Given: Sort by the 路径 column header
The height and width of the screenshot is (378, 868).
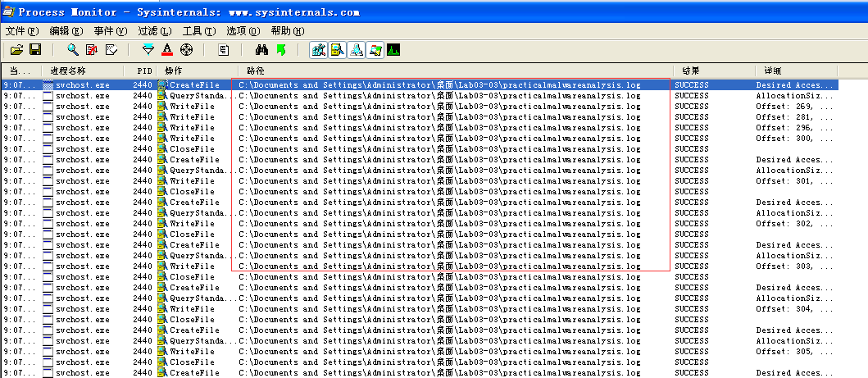Looking at the screenshot, I should pyautogui.click(x=457, y=71).
